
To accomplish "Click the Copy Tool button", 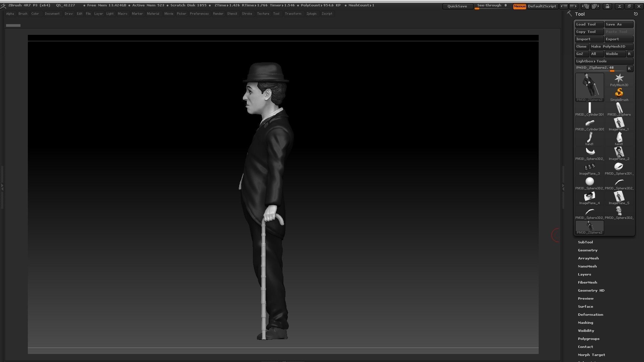I will pyautogui.click(x=589, y=32).
